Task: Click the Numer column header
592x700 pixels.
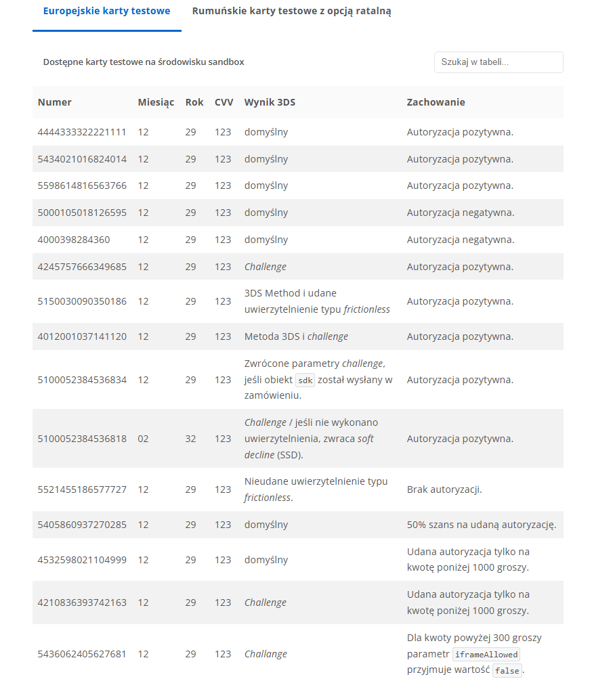Action: pyautogui.click(x=55, y=102)
